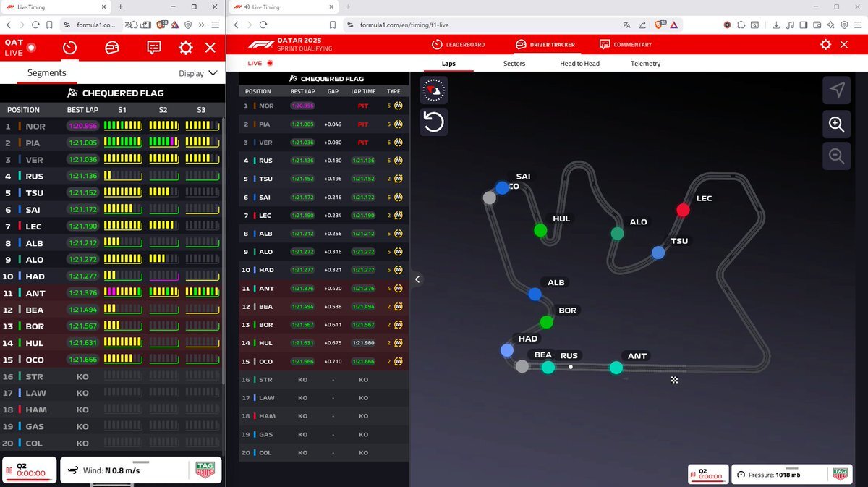This screenshot has width=868, height=487.
Task: Switch to the Sectors tab
Action: click(514, 64)
